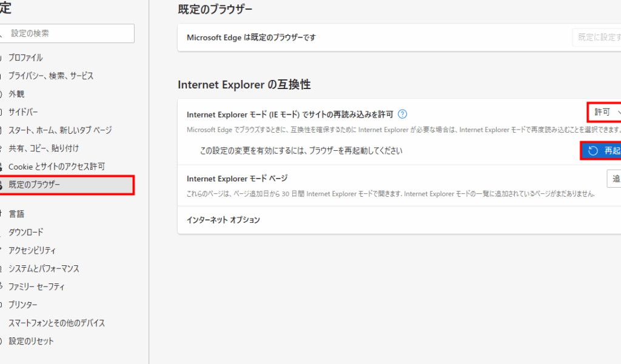Viewport: 621px width, 364px height.
Task: Select スタート、ホーム、新しいタブ ページ
Action: pos(60,131)
